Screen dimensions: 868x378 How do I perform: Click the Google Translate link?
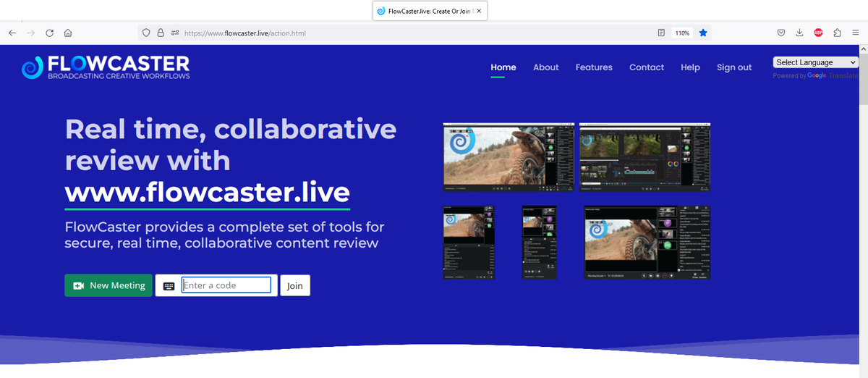pos(833,75)
